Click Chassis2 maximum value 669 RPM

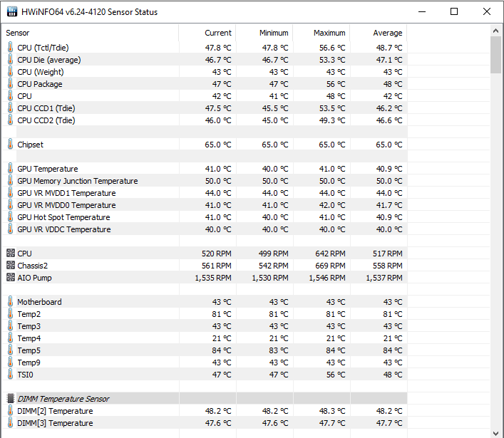[x=330, y=266]
